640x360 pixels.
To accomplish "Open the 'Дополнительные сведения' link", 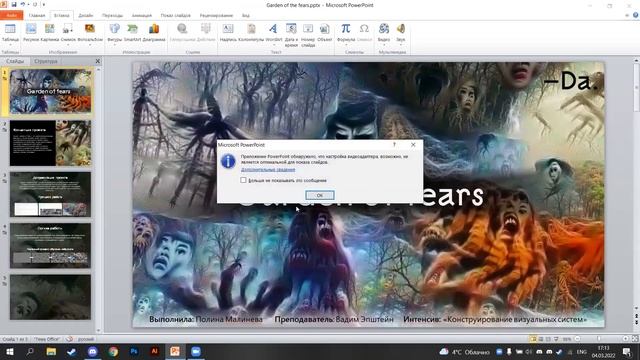I will click(268, 169).
